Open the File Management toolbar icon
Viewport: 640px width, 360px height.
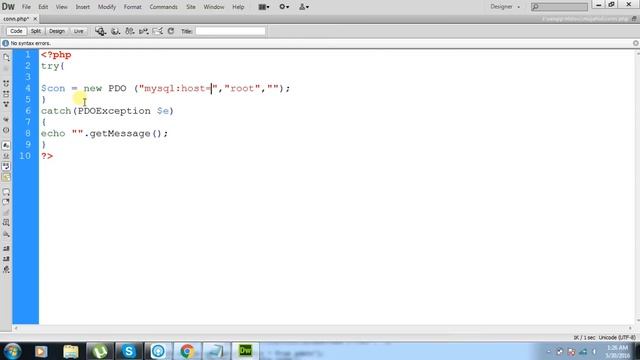pos(129,31)
